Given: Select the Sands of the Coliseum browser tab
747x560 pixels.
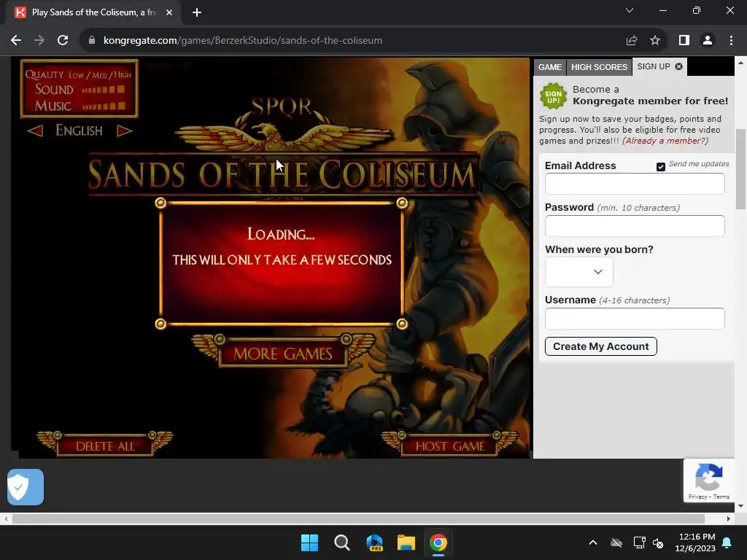Looking at the screenshot, I should click(x=93, y=12).
